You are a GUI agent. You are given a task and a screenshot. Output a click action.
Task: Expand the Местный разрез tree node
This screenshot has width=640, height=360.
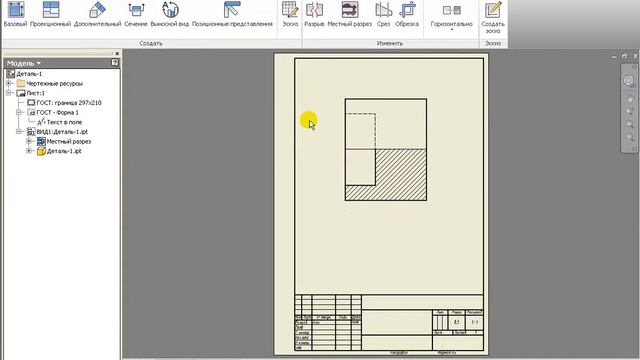29,141
